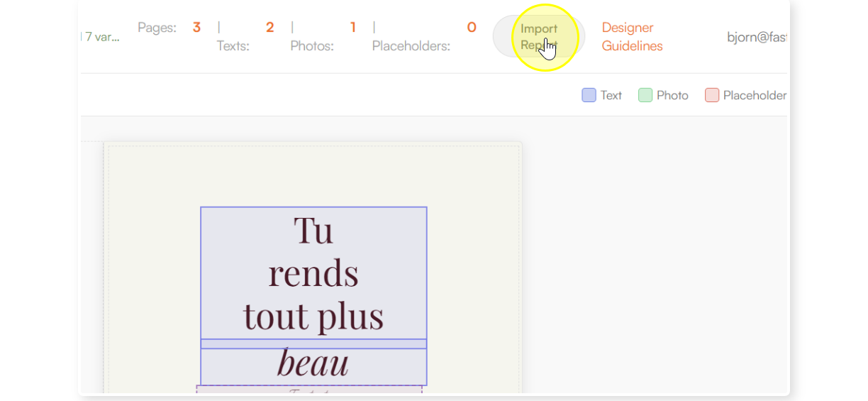The height and width of the screenshot is (401, 868).
Task: Click the 'Placeholders:' label
Action: click(x=411, y=46)
